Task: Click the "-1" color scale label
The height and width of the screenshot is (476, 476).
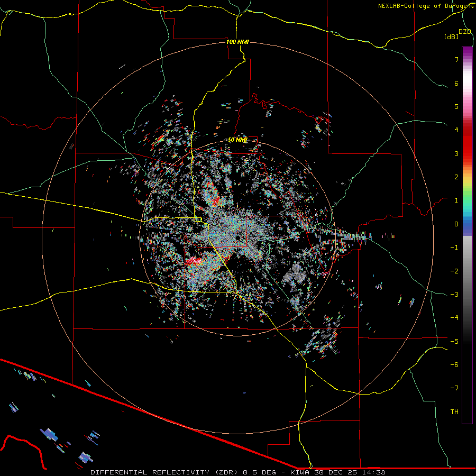Action: (x=454, y=248)
